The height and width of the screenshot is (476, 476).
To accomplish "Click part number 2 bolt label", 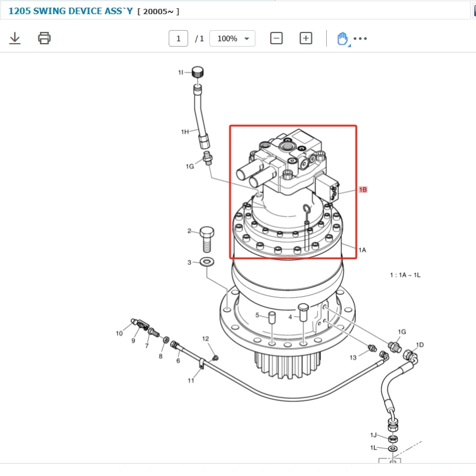I will pos(189,231).
